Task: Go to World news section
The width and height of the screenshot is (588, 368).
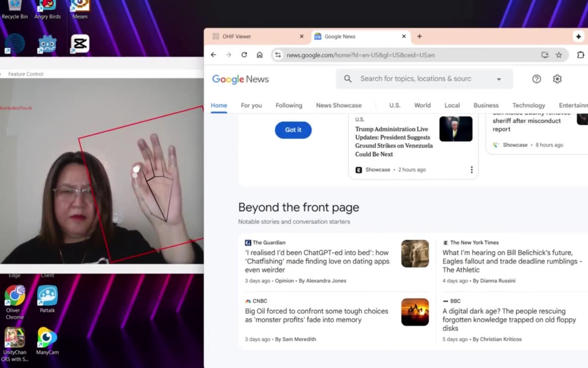Action: point(422,105)
